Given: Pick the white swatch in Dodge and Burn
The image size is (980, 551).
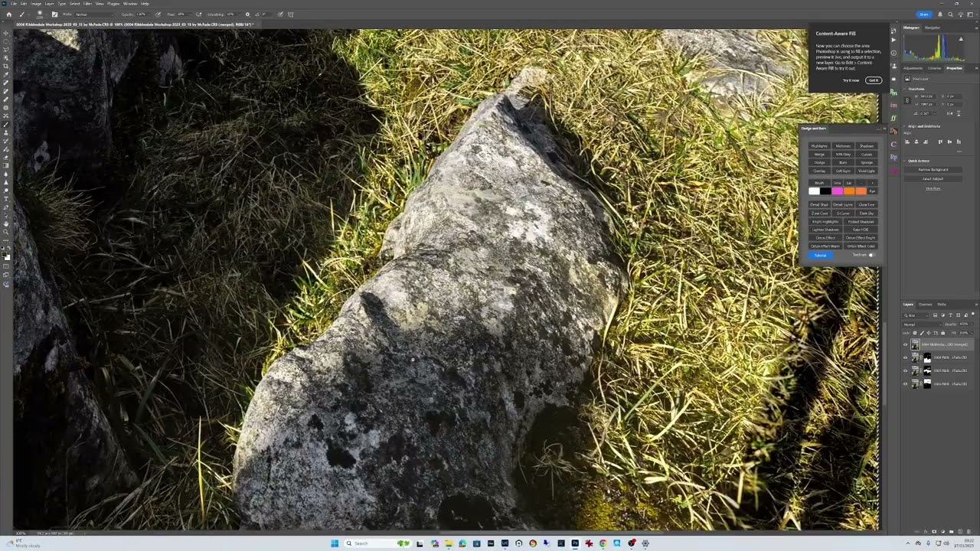Looking at the screenshot, I should tap(814, 191).
